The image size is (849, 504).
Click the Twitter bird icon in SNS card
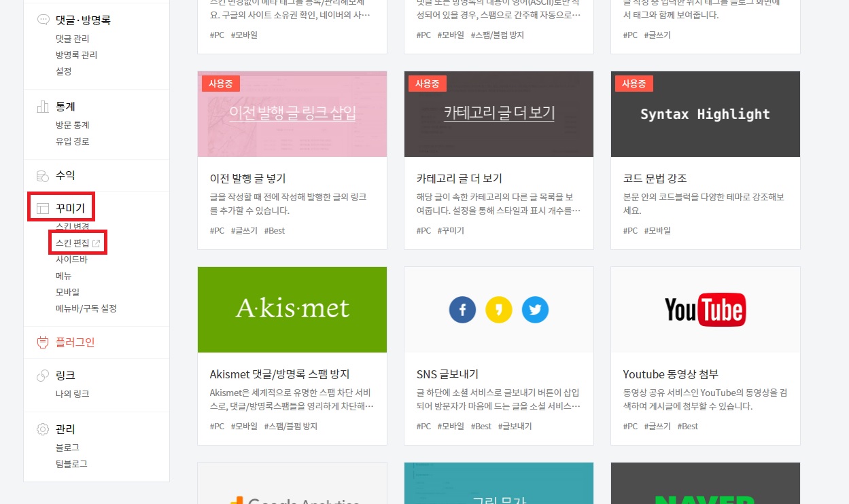click(535, 310)
